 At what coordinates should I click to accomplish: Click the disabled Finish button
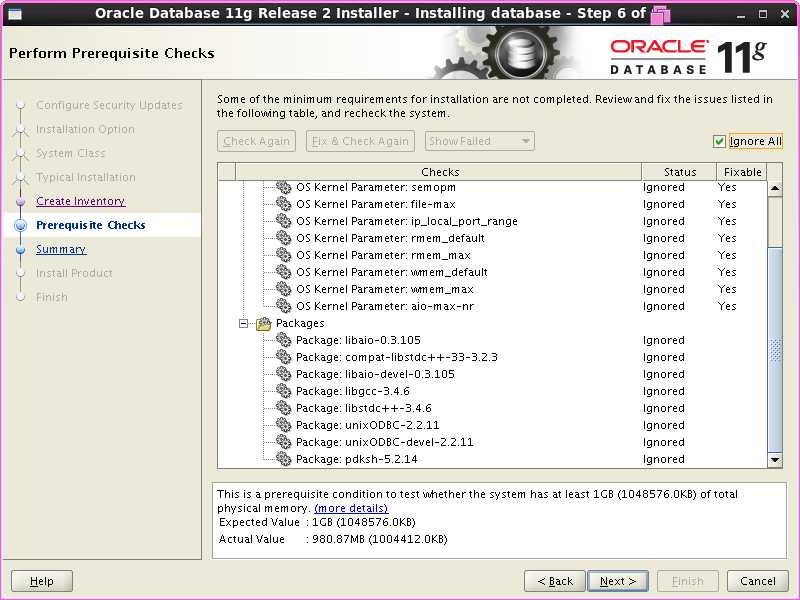coord(688,581)
